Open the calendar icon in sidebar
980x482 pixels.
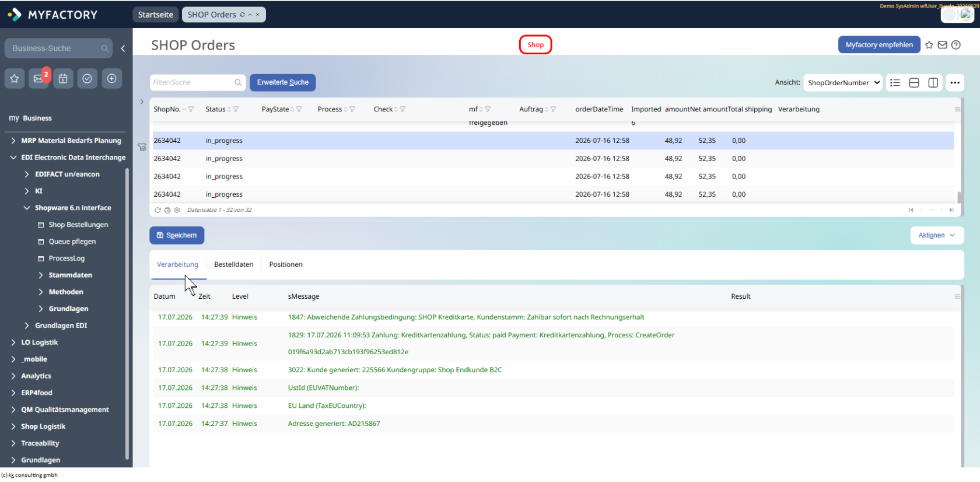click(63, 78)
